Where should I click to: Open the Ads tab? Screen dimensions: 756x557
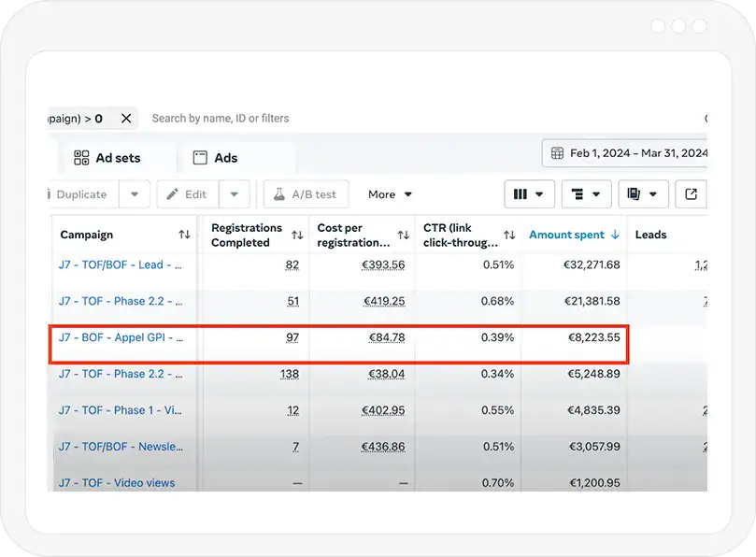(x=215, y=158)
